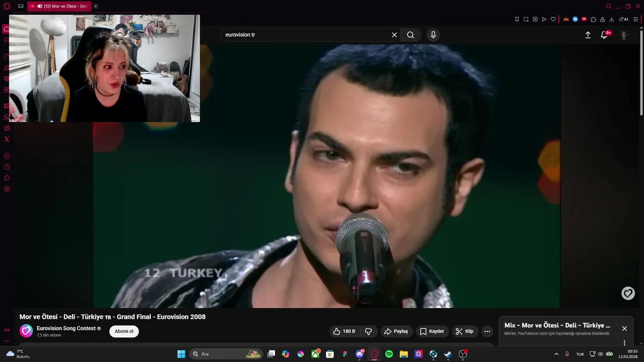The width and height of the screenshot is (644, 362).
Task: Submit YouTube search with magnifier button
Action: pos(411,35)
